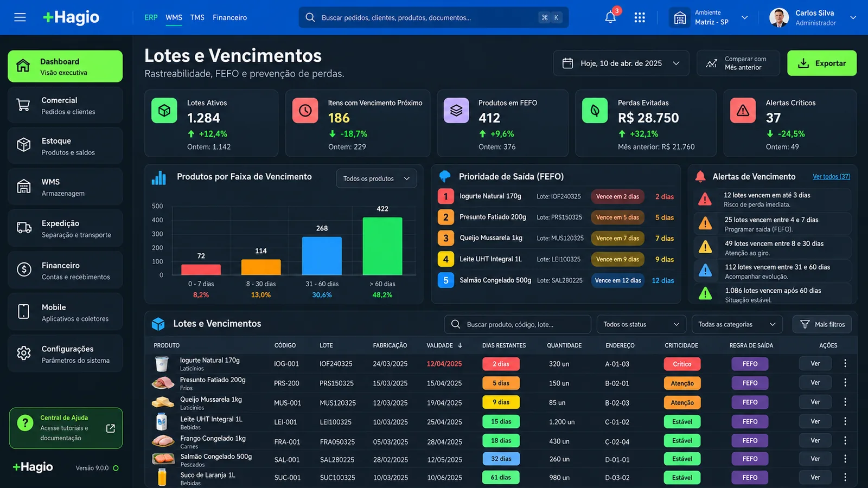
Task: Open Configurações gear sidebar item
Action: coord(65,354)
